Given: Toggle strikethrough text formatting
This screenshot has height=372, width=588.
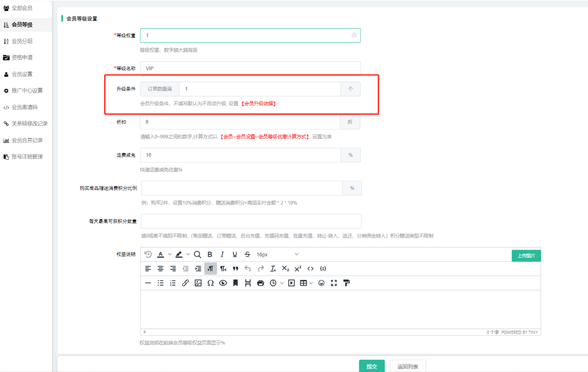Looking at the screenshot, I should (247, 254).
